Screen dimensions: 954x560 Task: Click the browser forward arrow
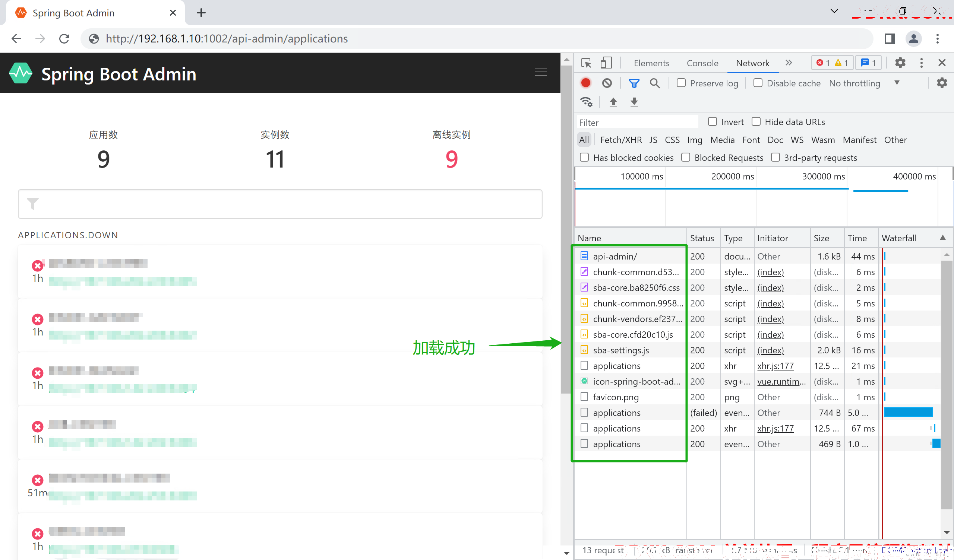tap(40, 39)
